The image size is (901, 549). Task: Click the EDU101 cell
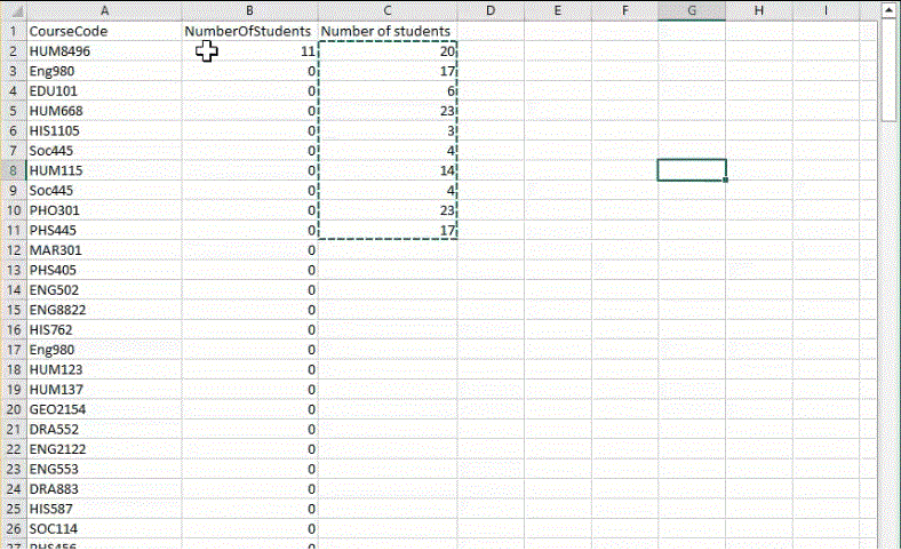click(104, 91)
